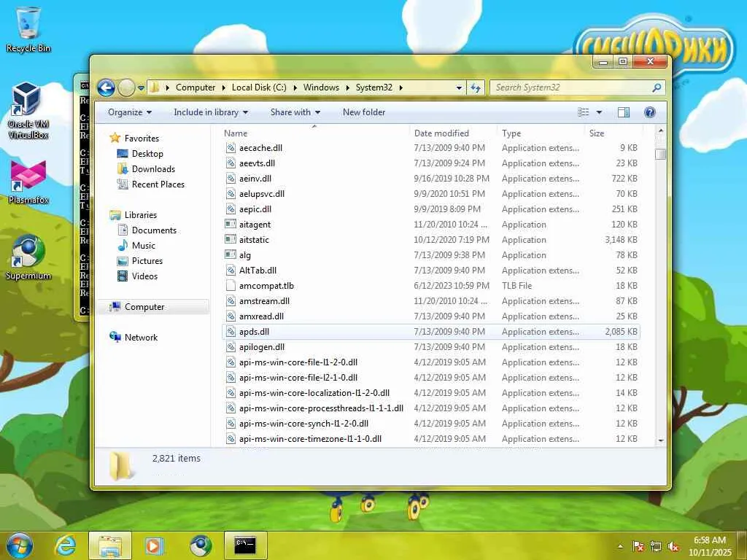Viewport: 747px width, 560px height.
Task: Toggle the preview pane button
Action: click(x=624, y=112)
